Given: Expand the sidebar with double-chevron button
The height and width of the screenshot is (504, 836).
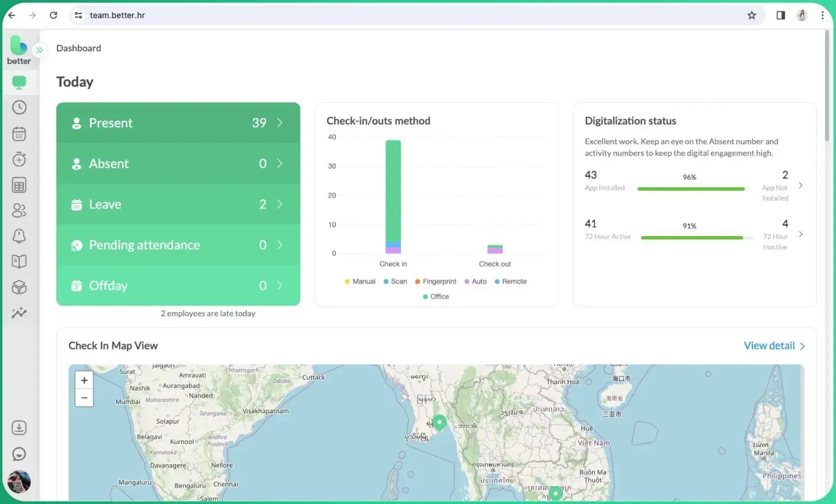Looking at the screenshot, I should click(39, 50).
